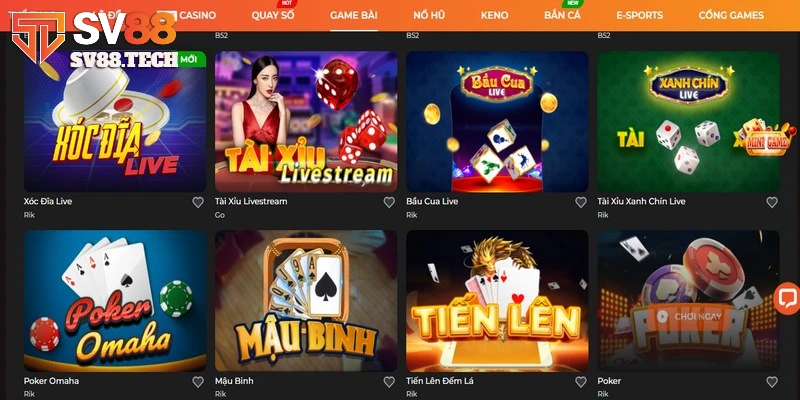This screenshot has height=400, width=800.
Task: Open the Cổng Games menu item
Action: (x=731, y=15)
